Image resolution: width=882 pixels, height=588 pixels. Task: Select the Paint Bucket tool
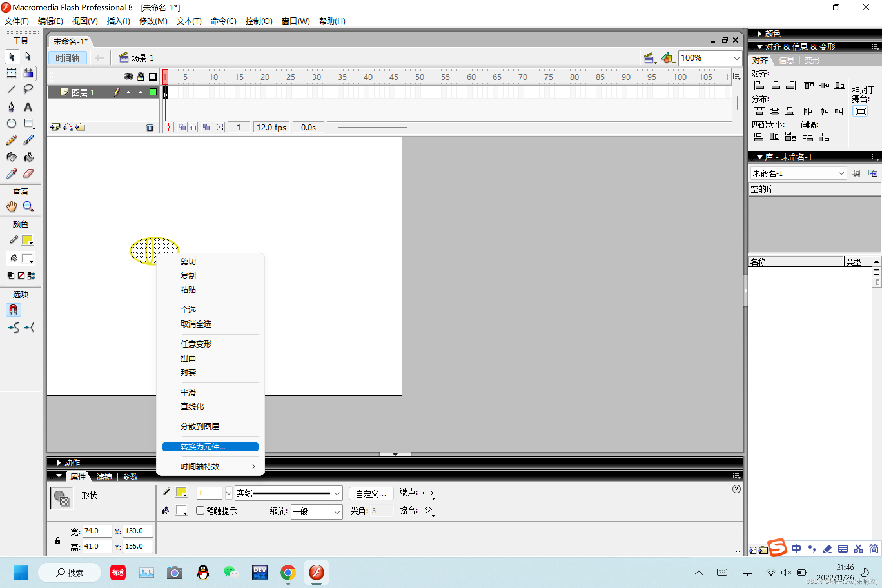pos(28,157)
